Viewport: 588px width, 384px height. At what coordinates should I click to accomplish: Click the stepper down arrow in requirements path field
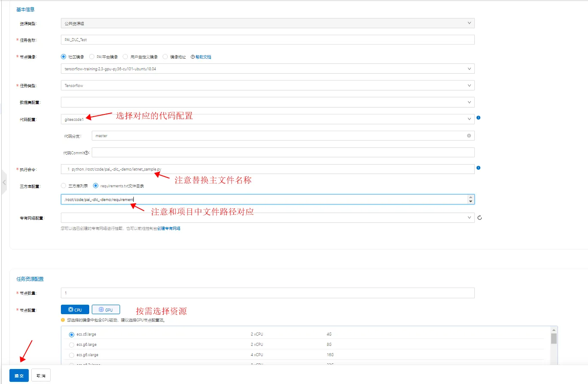pyautogui.click(x=471, y=201)
